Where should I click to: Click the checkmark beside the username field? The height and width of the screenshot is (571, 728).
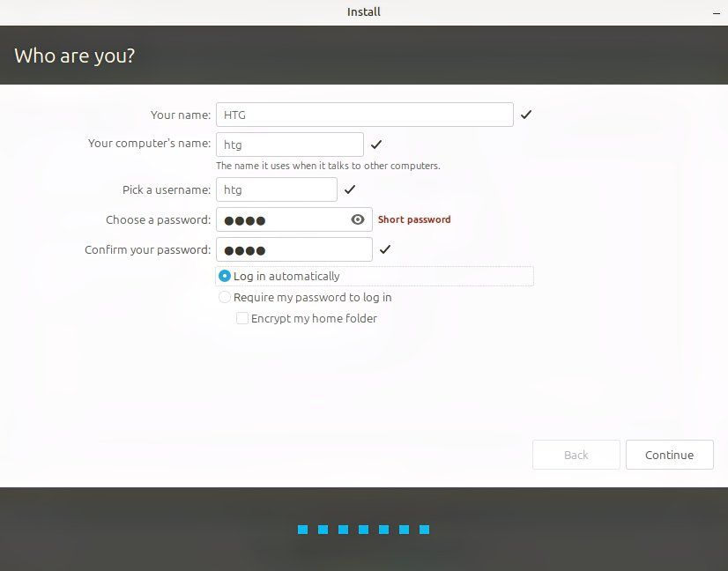click(349, 189)
